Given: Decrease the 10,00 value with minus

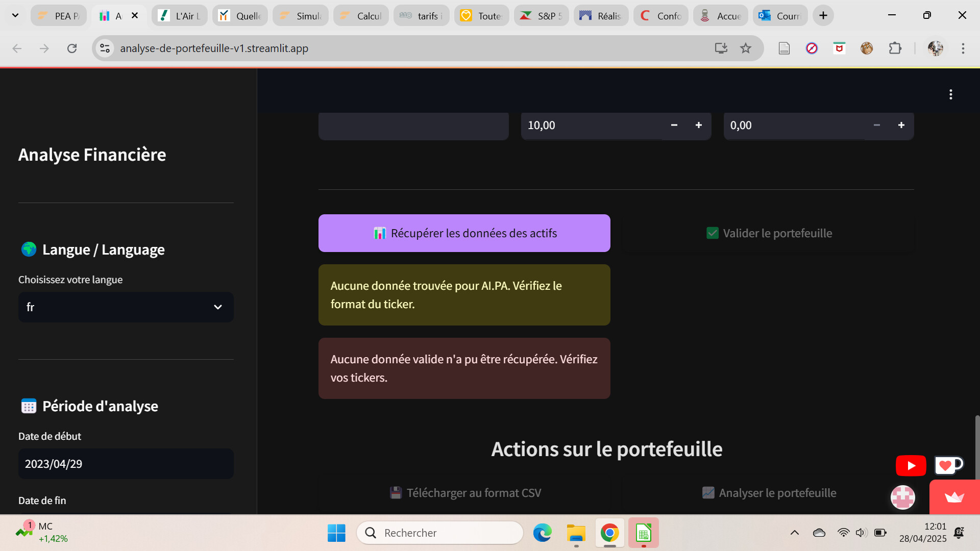Looking at the screenshot, I should 674,126.
